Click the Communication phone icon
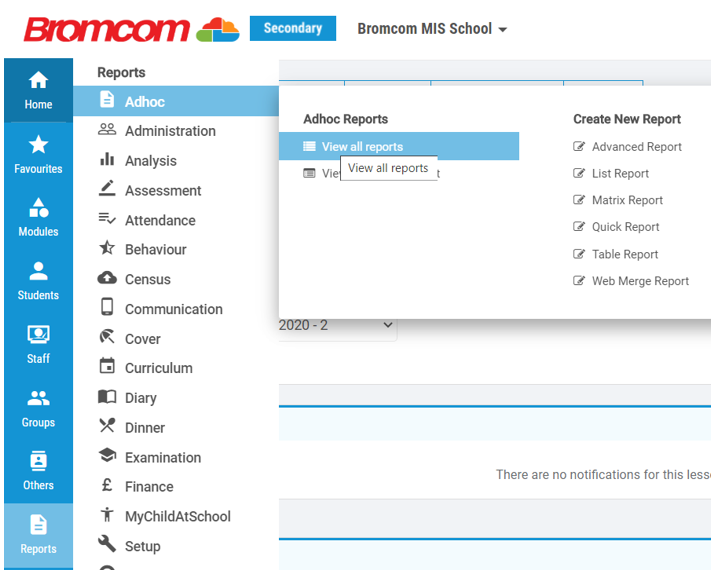The width and height of the screenshot is (711, 570). [x=107, y=307]
